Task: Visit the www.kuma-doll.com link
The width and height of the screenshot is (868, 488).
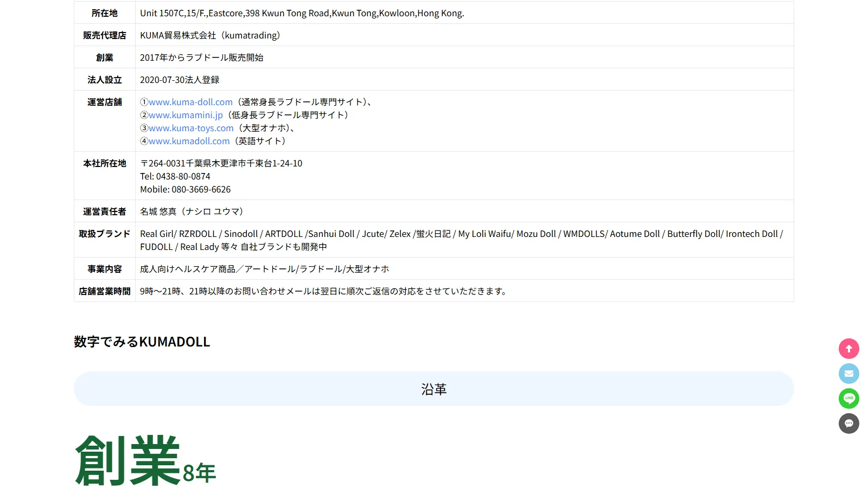Action: 190,102
